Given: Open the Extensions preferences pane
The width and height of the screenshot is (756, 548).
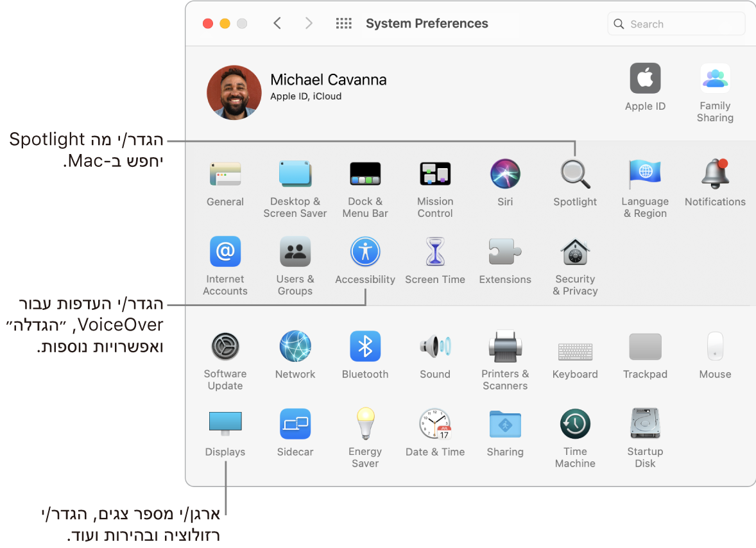Looking at the screenshot, I should (x=505, y=252).
